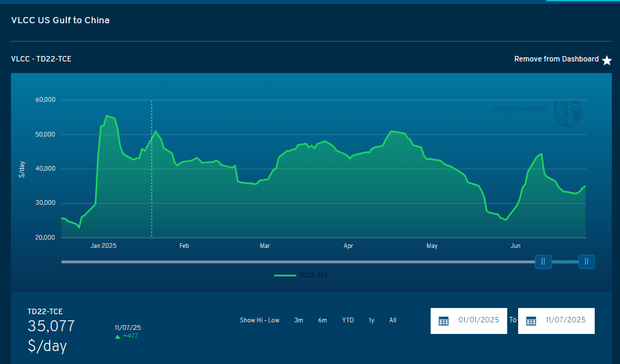Click the 11/07/25 date label
Viewport: 620px width, 364px height.
coord(128,328)
